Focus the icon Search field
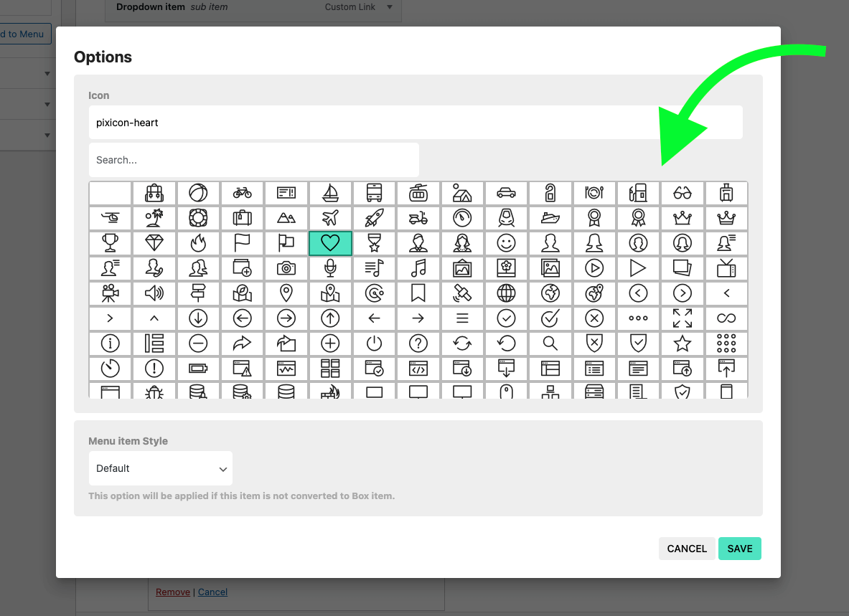 254,160
